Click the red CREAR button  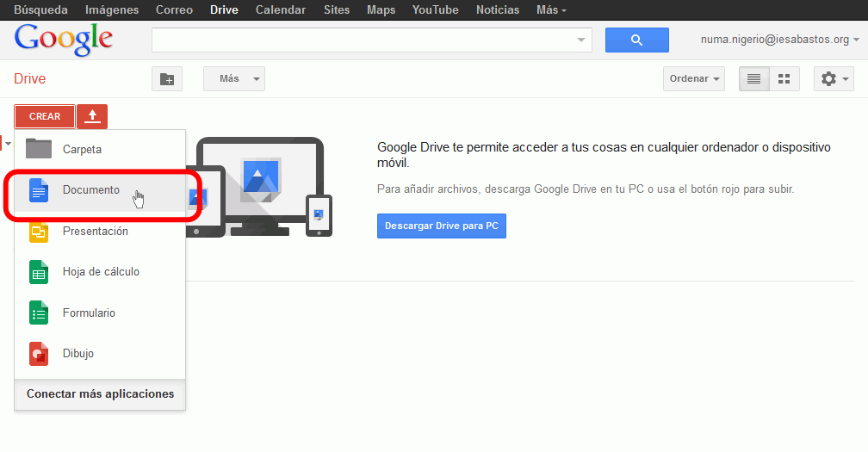pyautogui.click(x=44, y=117)
